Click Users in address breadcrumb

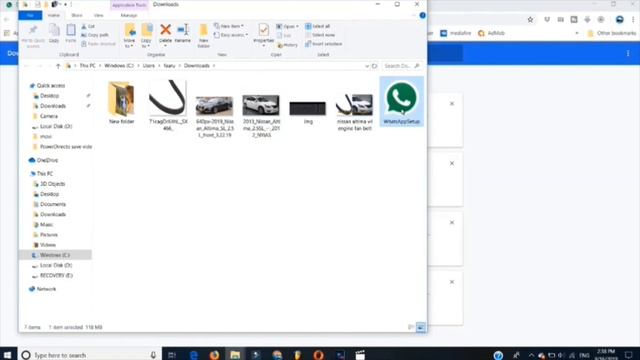point(149,66)
